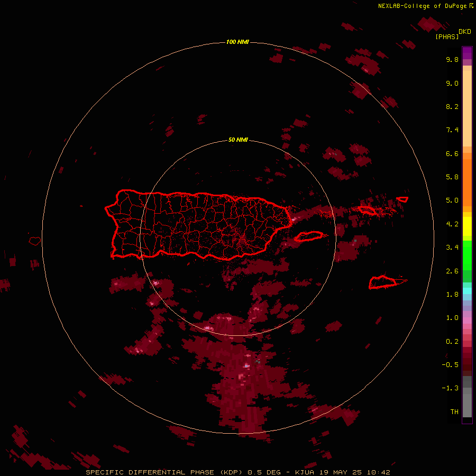Select the 8.2 legend value
Image resolution: width=476 pixels, height=476 pixels.
tap(452, 106)
